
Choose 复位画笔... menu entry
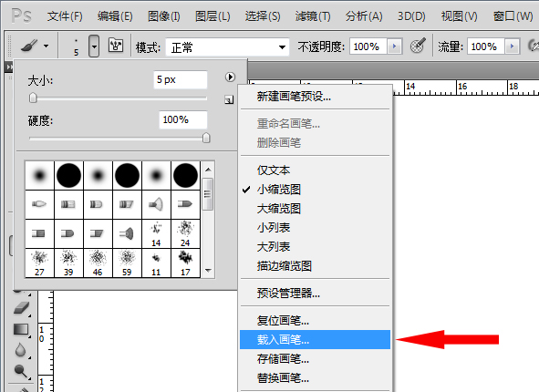pyautogui.click(x=316, y=321)
